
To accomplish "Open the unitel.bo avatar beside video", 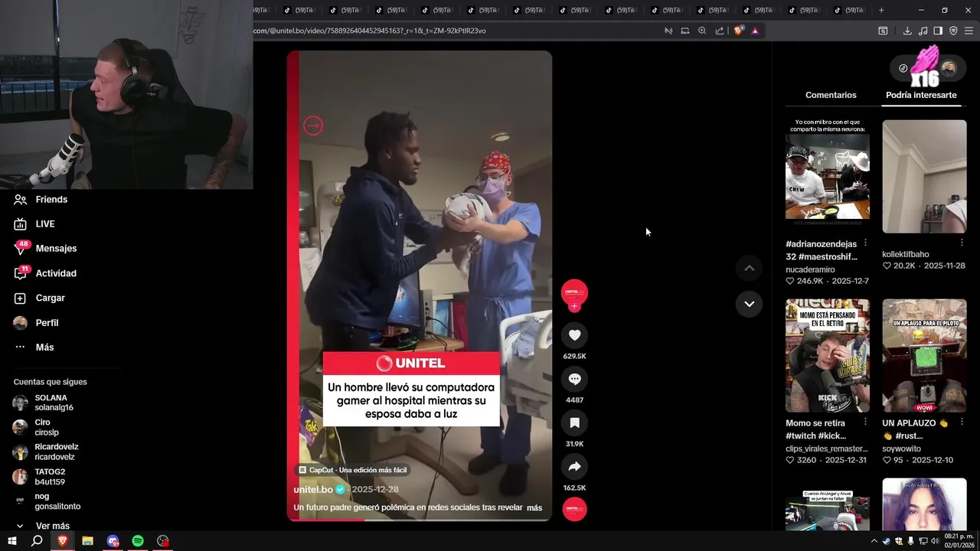I will click(x=574, y=292).
